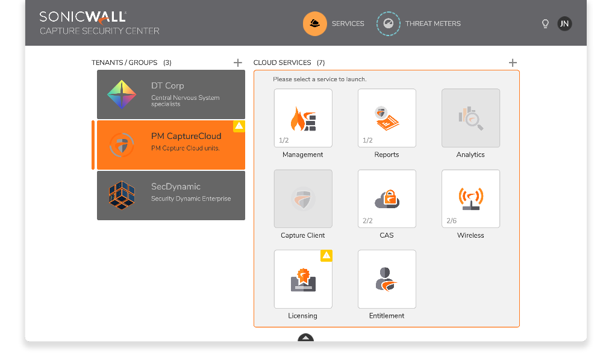Click the DT Corp diamond logo
This screenshot has height=364, width=609.
(x=122, y=94)
